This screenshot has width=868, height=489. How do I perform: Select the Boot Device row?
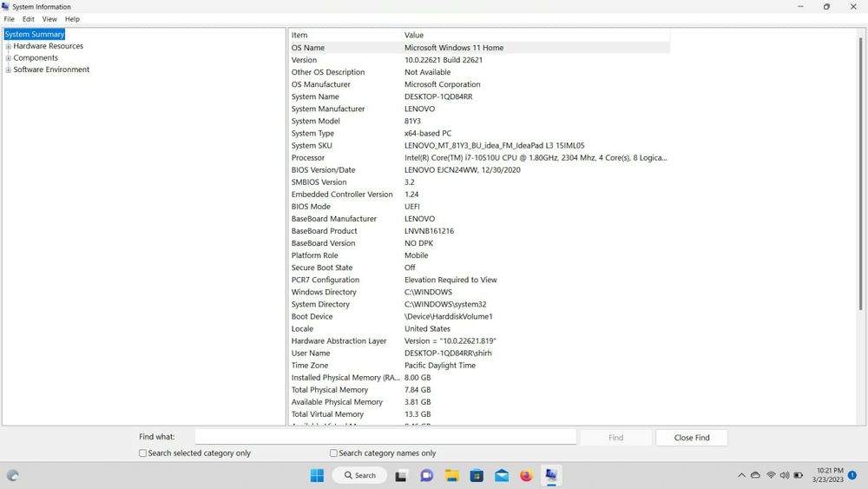pyautogui.click(x=479, y=316)
